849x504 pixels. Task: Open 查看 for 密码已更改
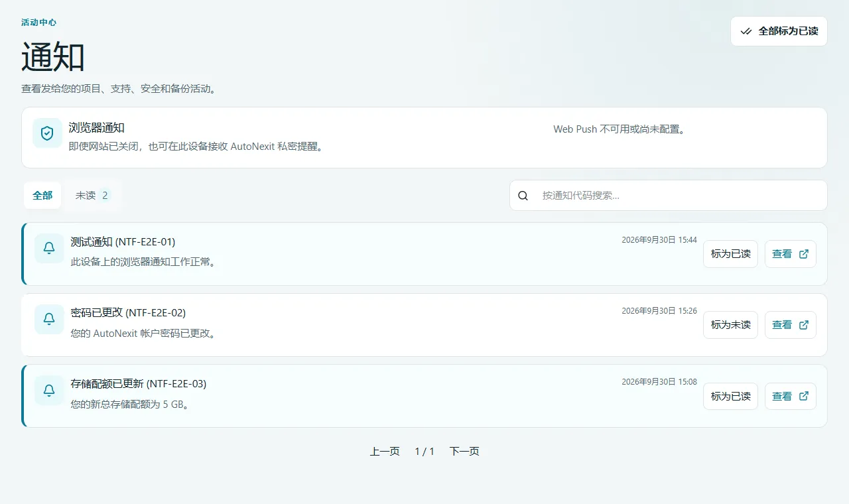(791, 325)
